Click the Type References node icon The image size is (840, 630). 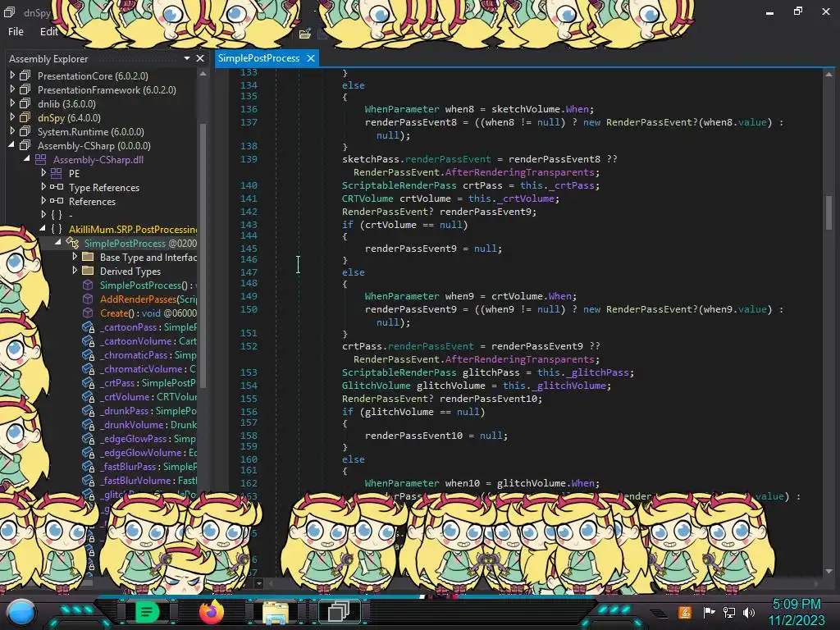[x=57, y=188]
